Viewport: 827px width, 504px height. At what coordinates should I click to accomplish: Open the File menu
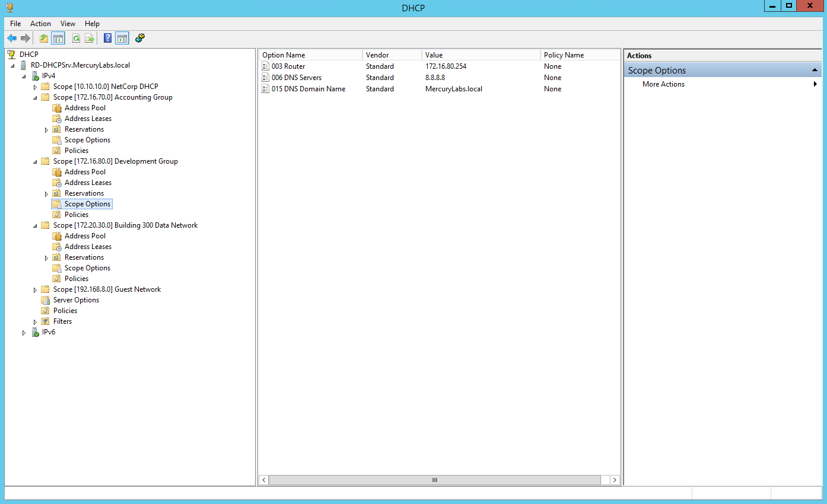pos(15,24)
